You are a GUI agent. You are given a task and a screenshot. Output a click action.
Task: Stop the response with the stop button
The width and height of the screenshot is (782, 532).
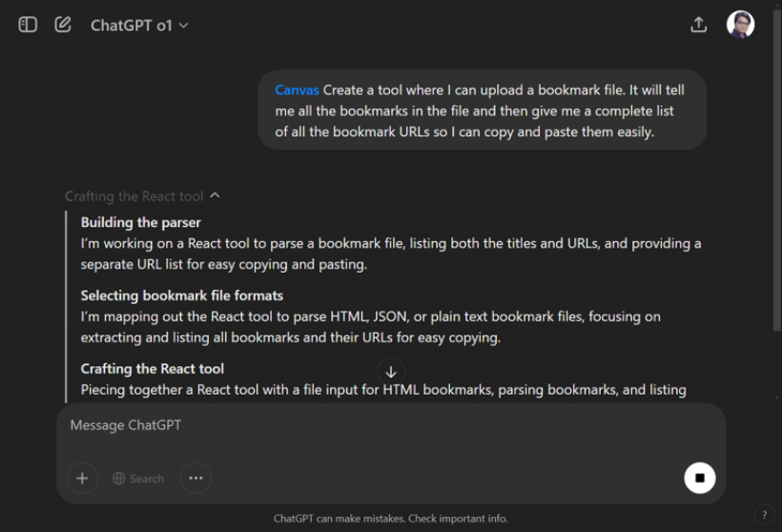coord(699,478)
